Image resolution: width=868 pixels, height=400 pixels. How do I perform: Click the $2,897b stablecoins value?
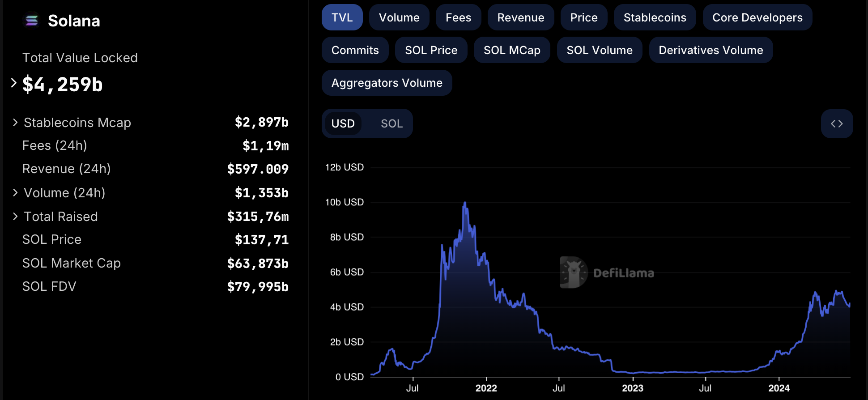[262, 122]
